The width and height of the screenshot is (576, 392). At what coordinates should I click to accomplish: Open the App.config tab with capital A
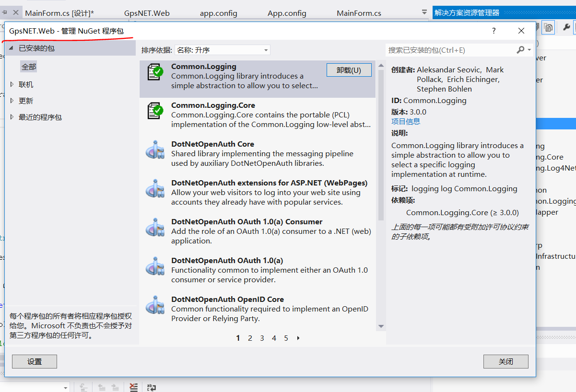point(287,13)
